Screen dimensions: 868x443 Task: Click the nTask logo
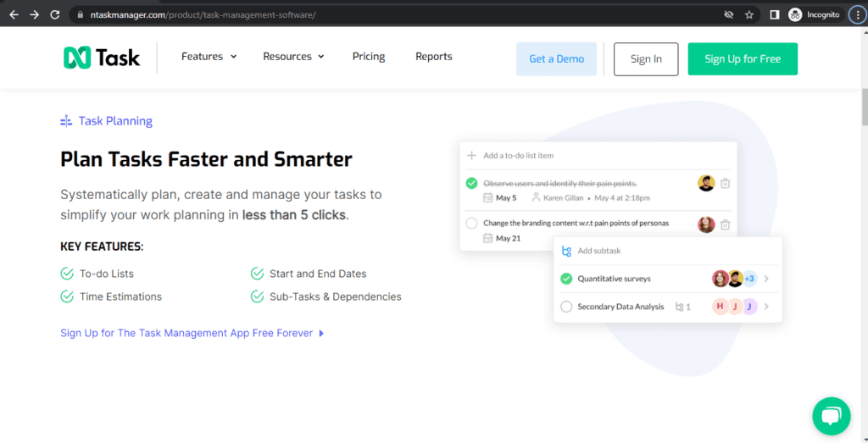pyautogui.click(x=102, y=58)
